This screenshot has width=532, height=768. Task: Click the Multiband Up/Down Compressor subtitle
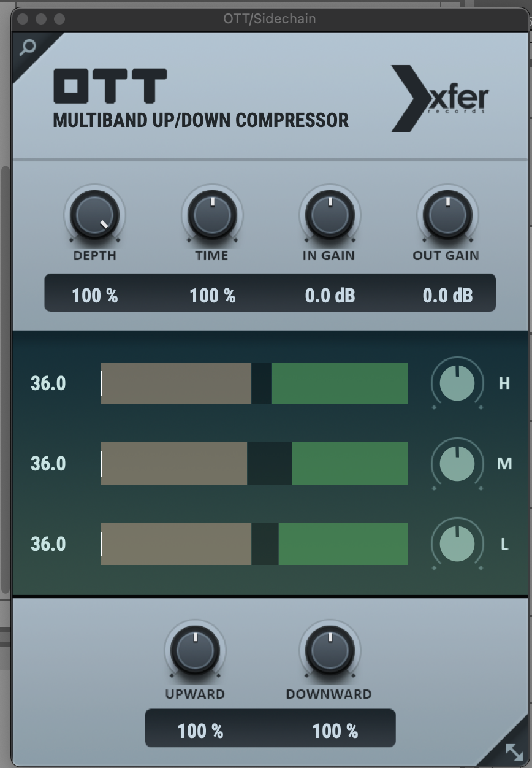(201, 120)
